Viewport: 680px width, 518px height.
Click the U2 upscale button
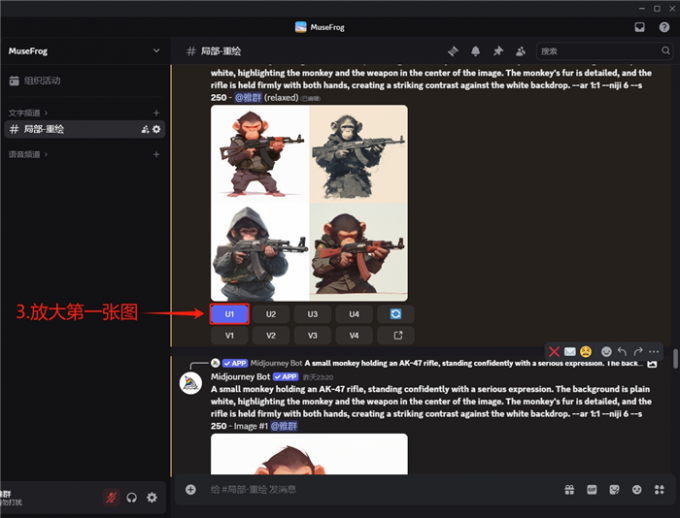[271, 314]
